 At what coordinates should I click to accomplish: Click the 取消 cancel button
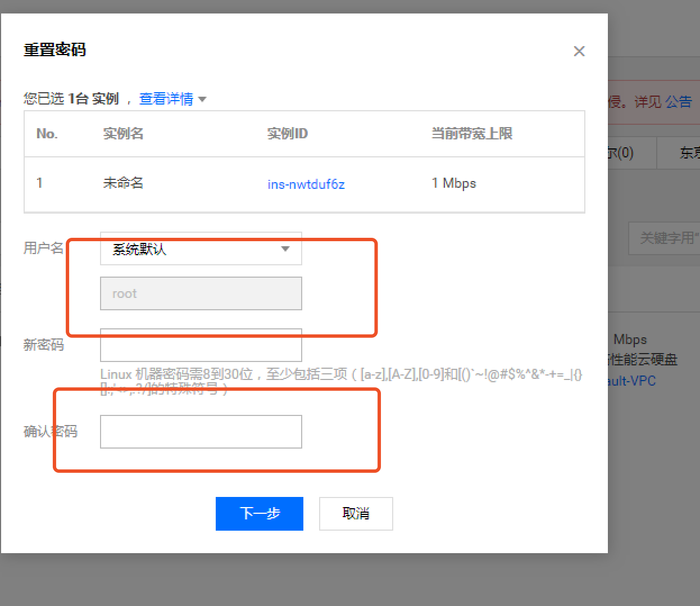tap(356, 513)
